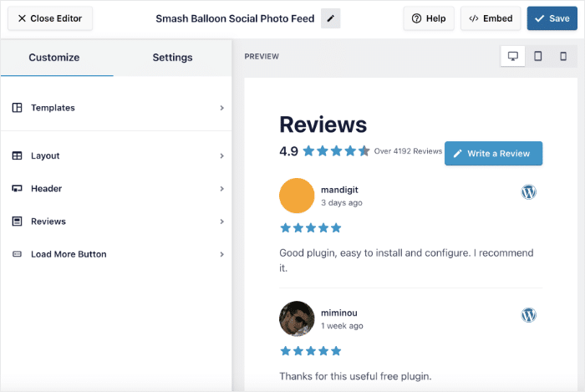The height and width of the screenshot is (392, 585).
Task: Open the Templates menu item
Action: 116,108
